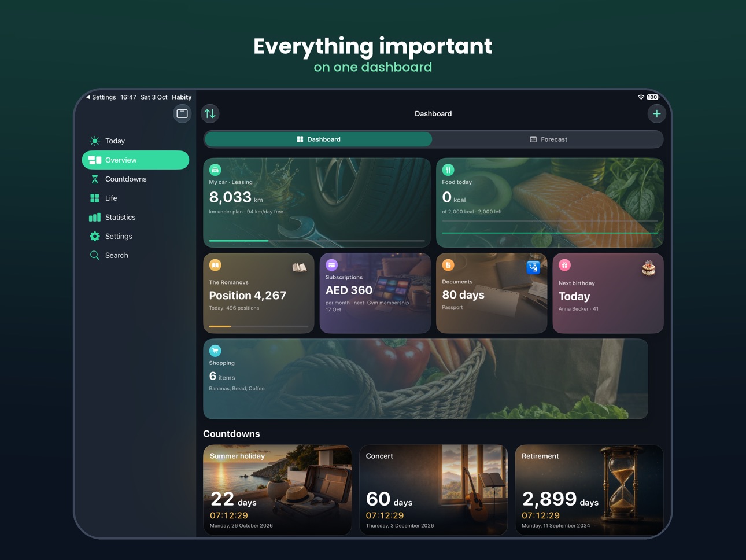This screenshot has height=560, width=746.
Task: Click The Romanovs reading progress bar
Action: (x=258, y=326)
